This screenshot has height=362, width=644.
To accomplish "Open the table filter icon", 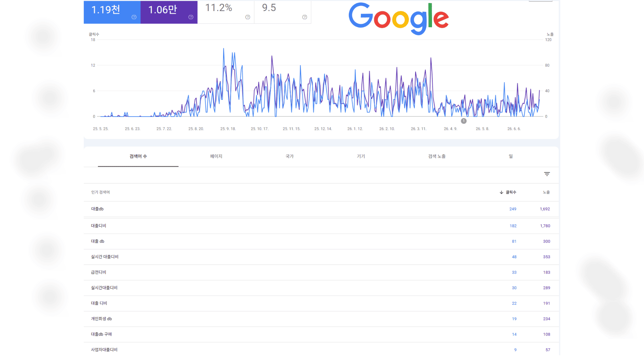I will (x=547, y=174).
